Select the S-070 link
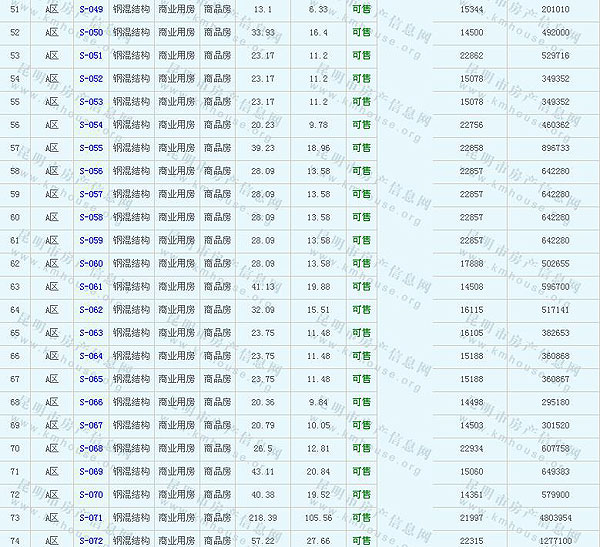 (90, 495)
